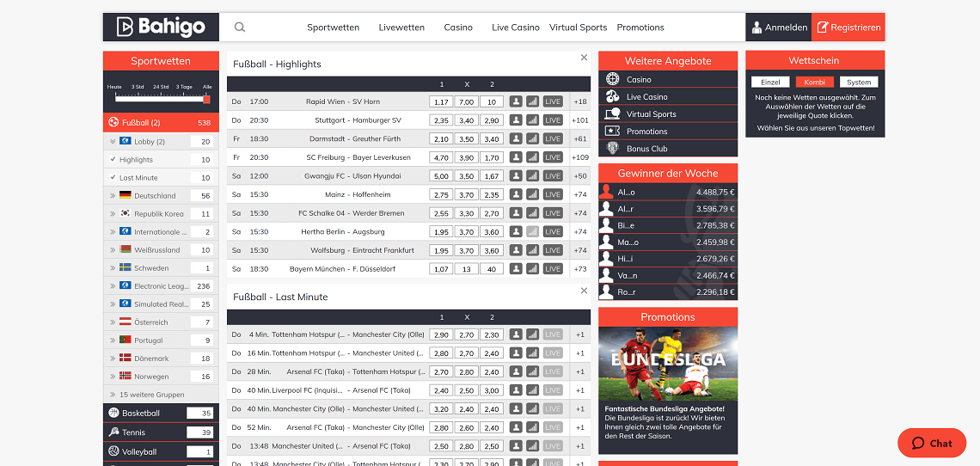Click the Bahigo logo

coord(162,27)
